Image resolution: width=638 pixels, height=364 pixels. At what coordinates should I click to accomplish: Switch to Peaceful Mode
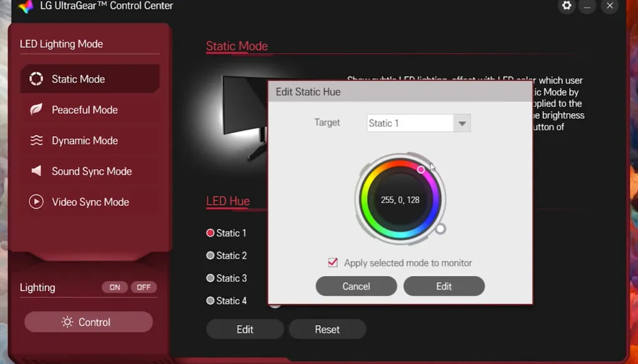pyautogui.click(x=85, y=110)
